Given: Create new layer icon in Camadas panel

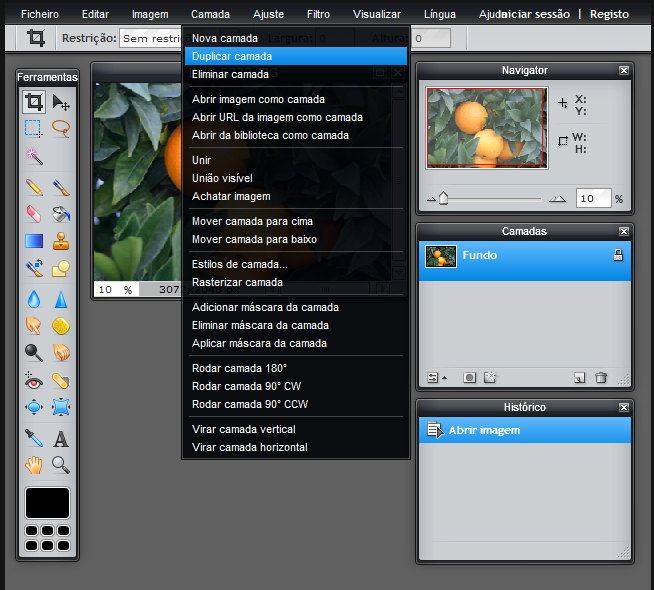Looking at the screenshot, I should click(x=579, y=378).
